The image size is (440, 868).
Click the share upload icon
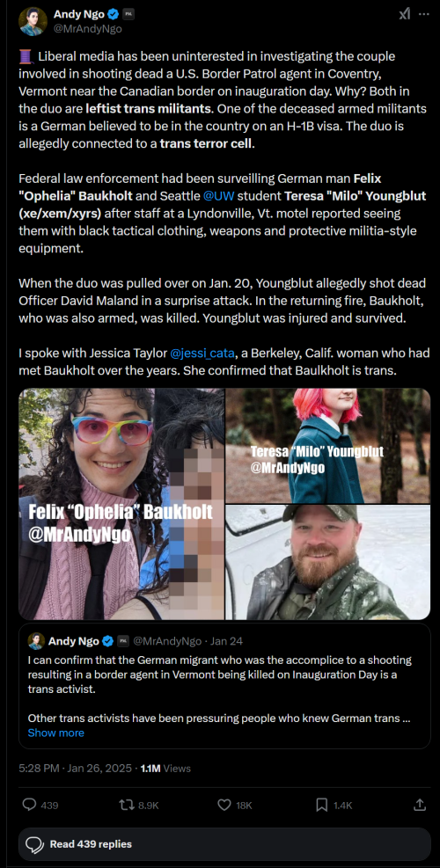point(420,805)
